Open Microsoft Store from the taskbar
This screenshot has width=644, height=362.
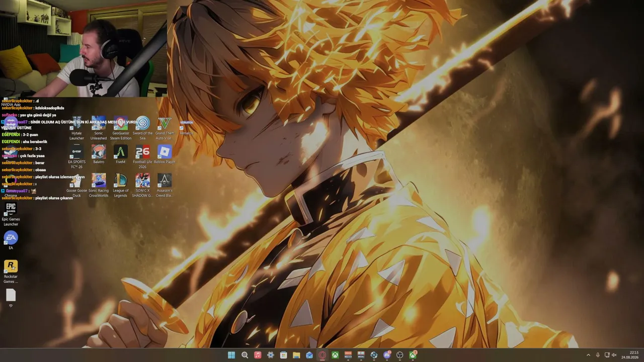pyautogui.click(x=283, y=355)
